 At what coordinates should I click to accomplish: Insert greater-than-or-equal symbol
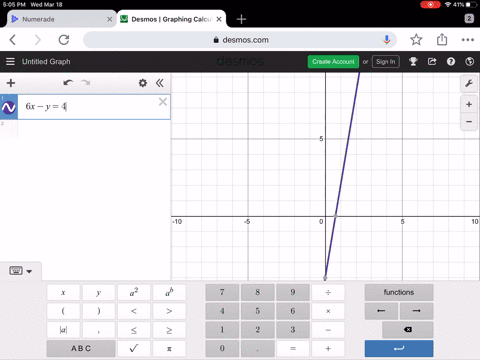tap(169, 330)
